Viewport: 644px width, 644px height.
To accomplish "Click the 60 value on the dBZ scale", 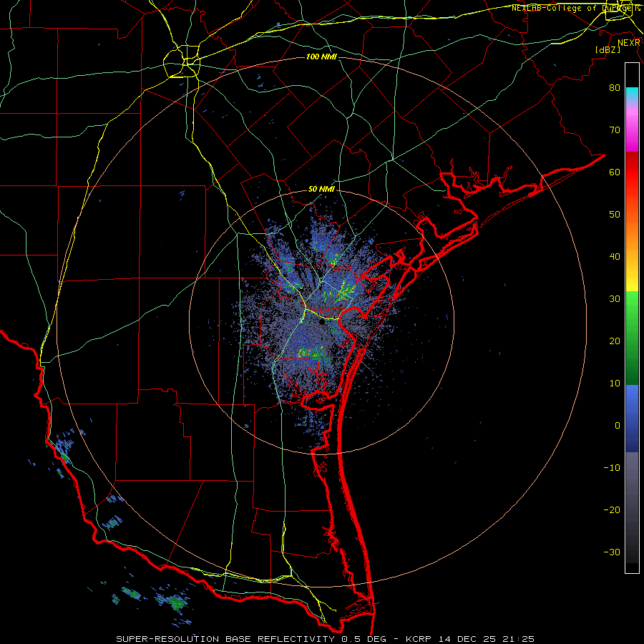I will (615, 172).
